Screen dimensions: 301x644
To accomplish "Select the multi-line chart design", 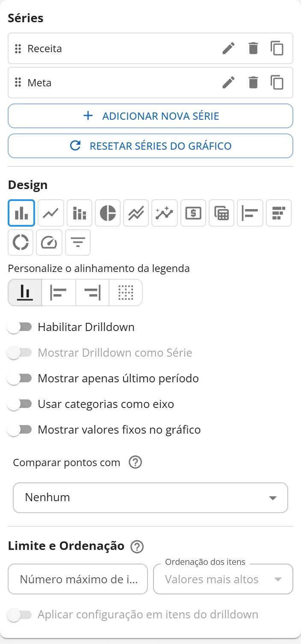I will pos(136,213).
